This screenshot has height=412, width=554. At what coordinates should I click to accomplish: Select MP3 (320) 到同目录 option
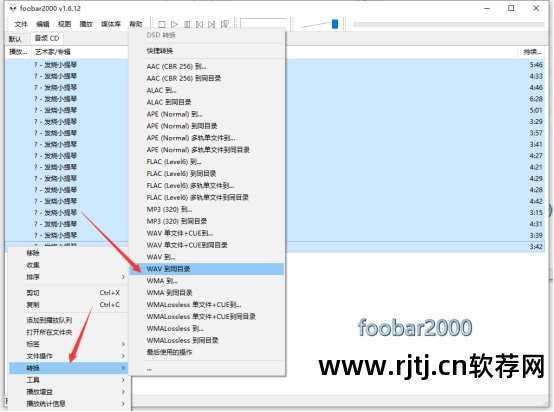[207, 221]
